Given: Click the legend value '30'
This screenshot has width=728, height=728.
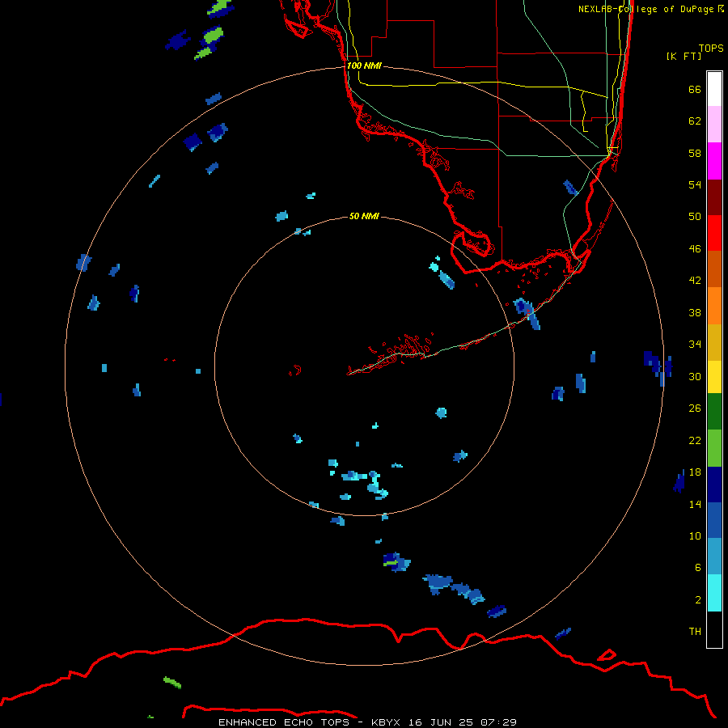Looking at the screenshot, I should (x=695, y=376).
